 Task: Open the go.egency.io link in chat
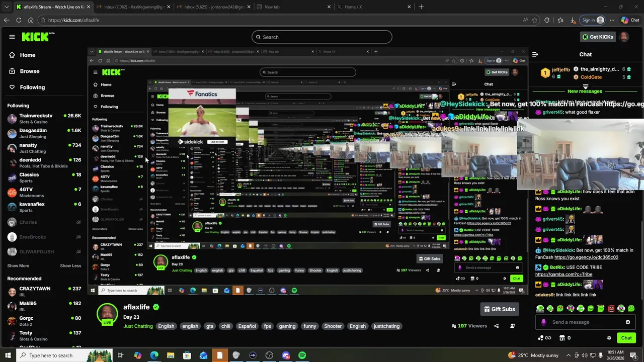point(586,257)
